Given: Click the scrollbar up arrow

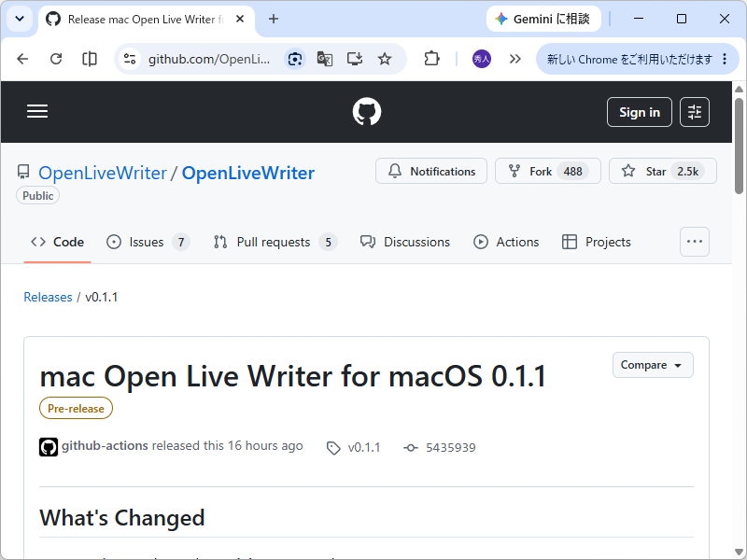Looking at the screenshot, I should point(739,89).
